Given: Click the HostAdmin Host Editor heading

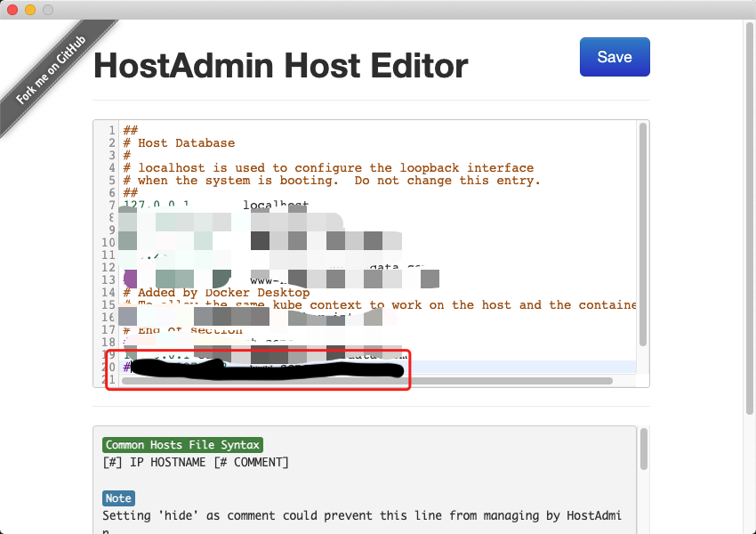Looking at the screenshot, I should pyautogui.click(x=280, y=66).
